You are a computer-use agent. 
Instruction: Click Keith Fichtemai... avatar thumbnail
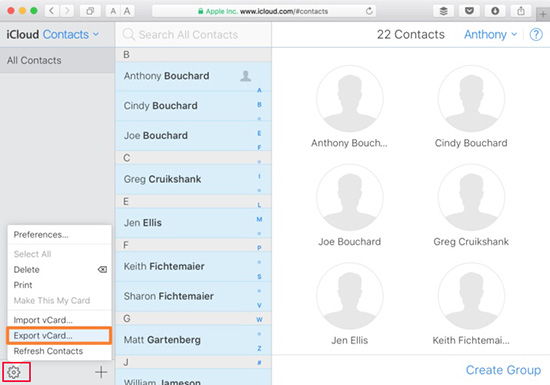coord(471,296)
